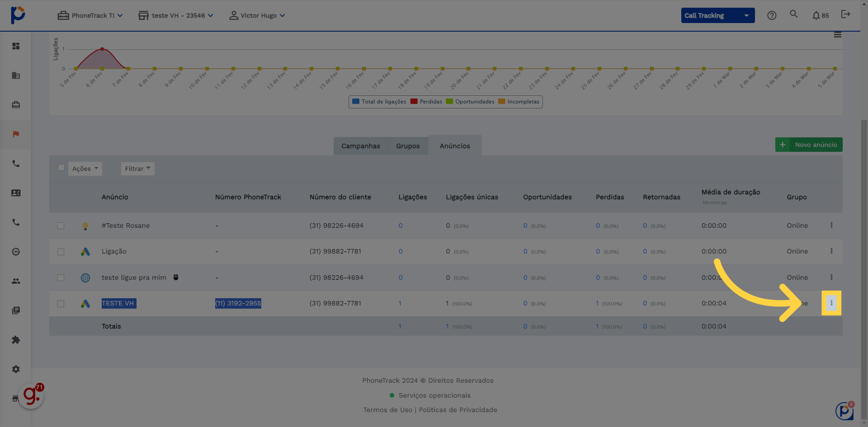Open the first phone icon in sidebar
This screenshot has width=868, height=427.
[x=16, y=164]
